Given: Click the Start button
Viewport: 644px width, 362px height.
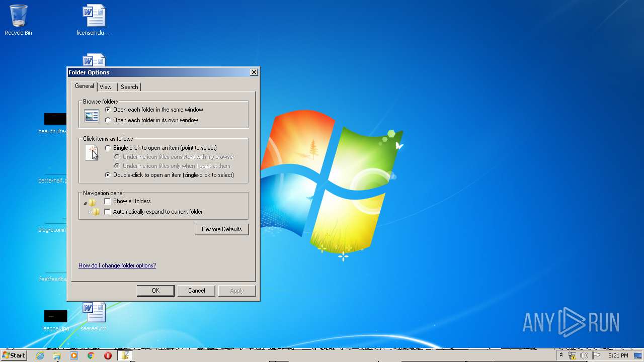Looking at the screenshot, I should (14, 355).
